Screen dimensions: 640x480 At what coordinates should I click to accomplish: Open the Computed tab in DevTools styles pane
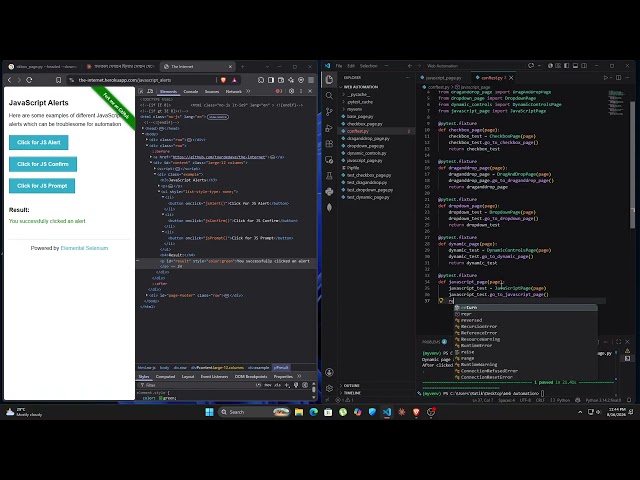tap(165, 376)
